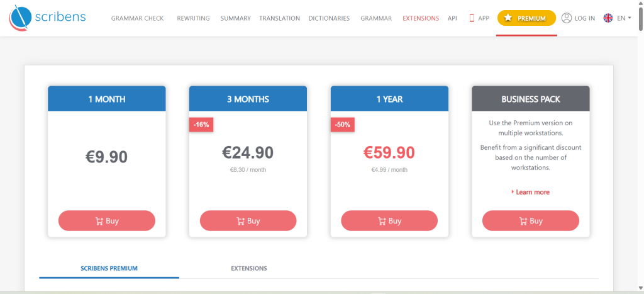Click the €8.30 / month text
This screenshot has height=294, width=644.
[248, 170]
